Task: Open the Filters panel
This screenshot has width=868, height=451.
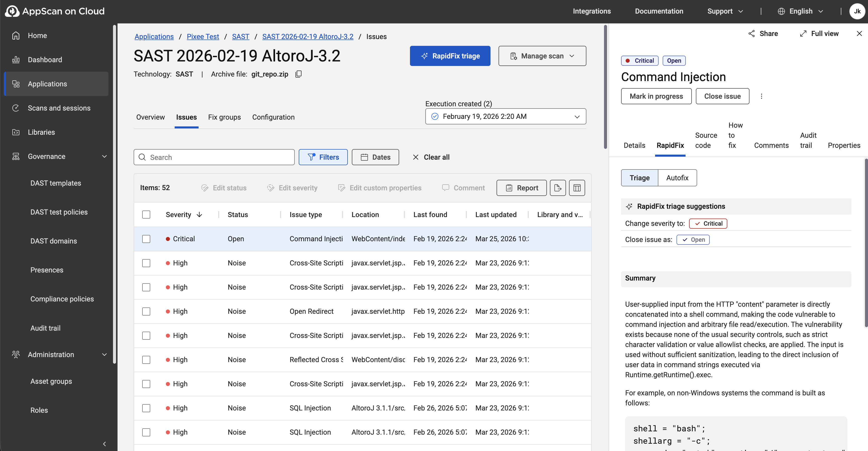Action: [x=323, y=157]
